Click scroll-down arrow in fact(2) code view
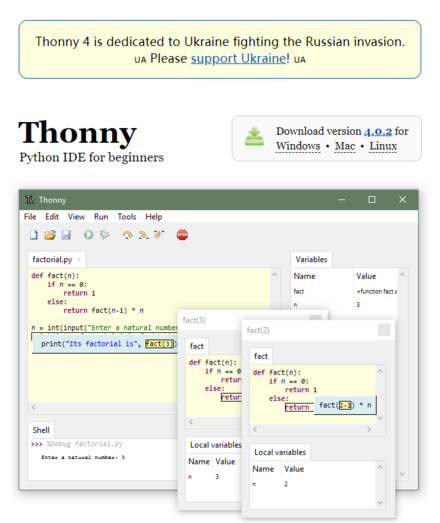440x523 pixels. [x=380, y=418]
